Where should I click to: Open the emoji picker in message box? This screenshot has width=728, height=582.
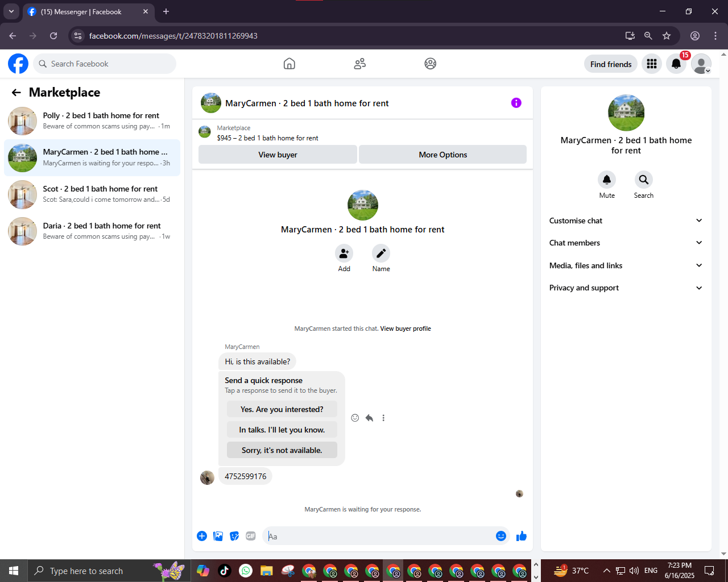[x=501, y=536]
